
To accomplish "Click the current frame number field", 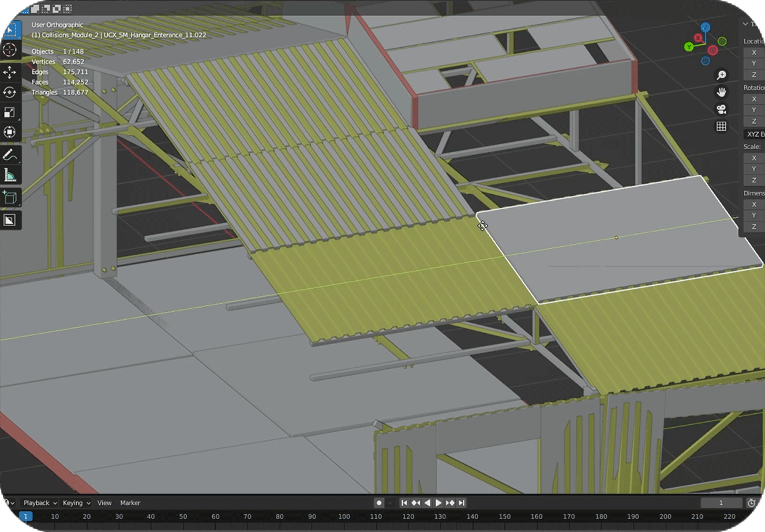I will click(x=721, y=503).
